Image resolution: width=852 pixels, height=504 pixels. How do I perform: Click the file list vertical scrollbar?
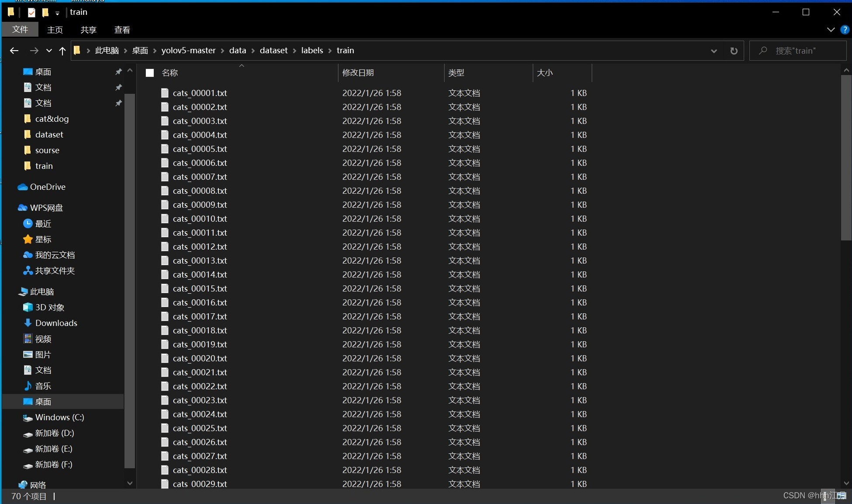click(846, 158)
